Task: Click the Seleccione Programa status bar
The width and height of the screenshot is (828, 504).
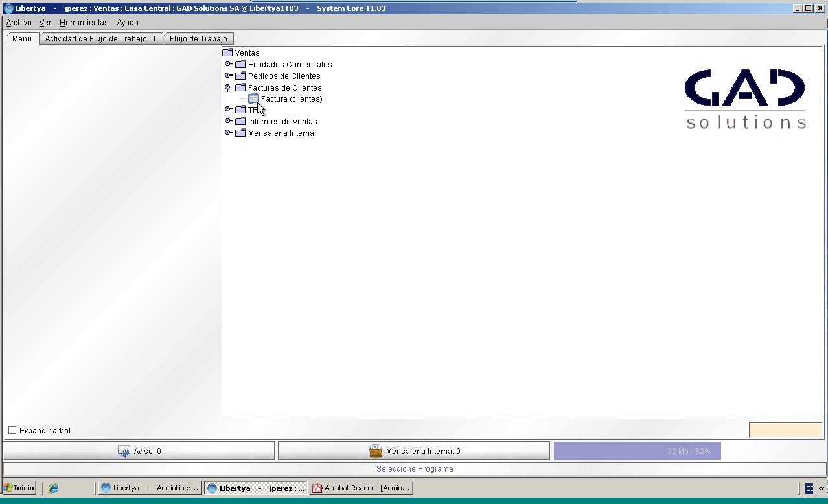Action: coord(415,468)
